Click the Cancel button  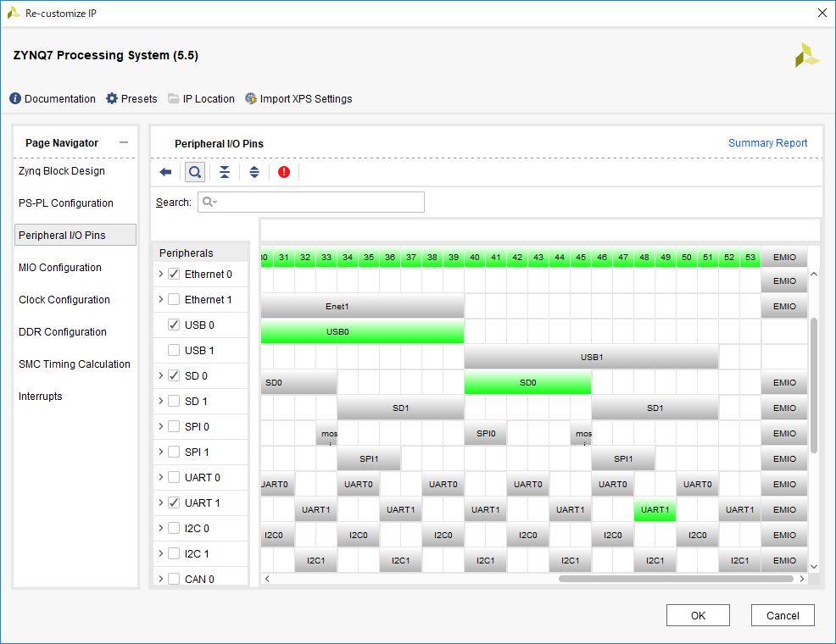(783, 615)
